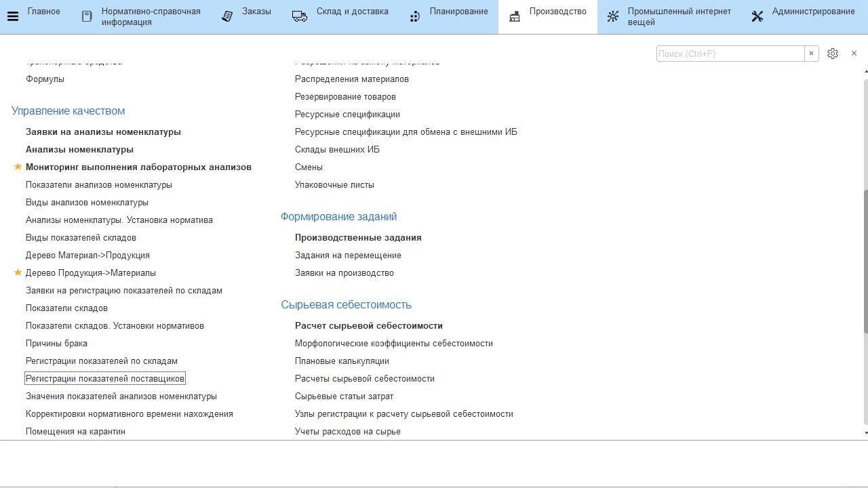
Task: Click the scrollbar down arrow
Action: 865,432
